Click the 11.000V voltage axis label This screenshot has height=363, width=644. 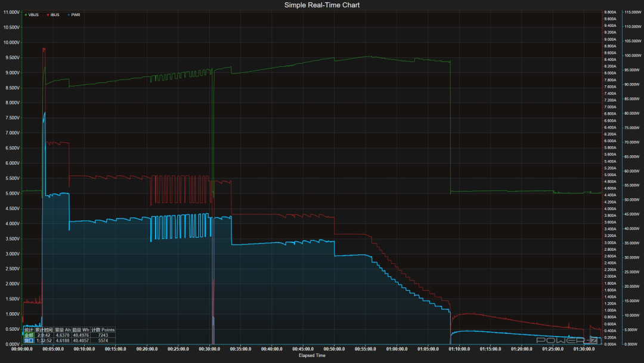pos(11,13)
